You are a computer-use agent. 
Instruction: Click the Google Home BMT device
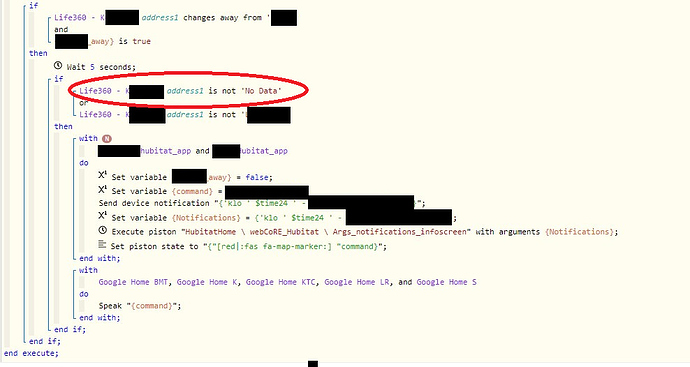coord(132,282)
